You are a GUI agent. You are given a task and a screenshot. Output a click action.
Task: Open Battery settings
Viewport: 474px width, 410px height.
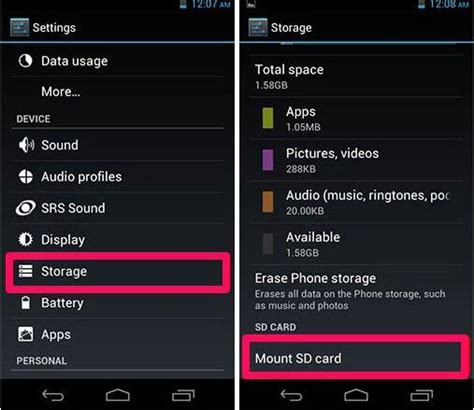117,303
